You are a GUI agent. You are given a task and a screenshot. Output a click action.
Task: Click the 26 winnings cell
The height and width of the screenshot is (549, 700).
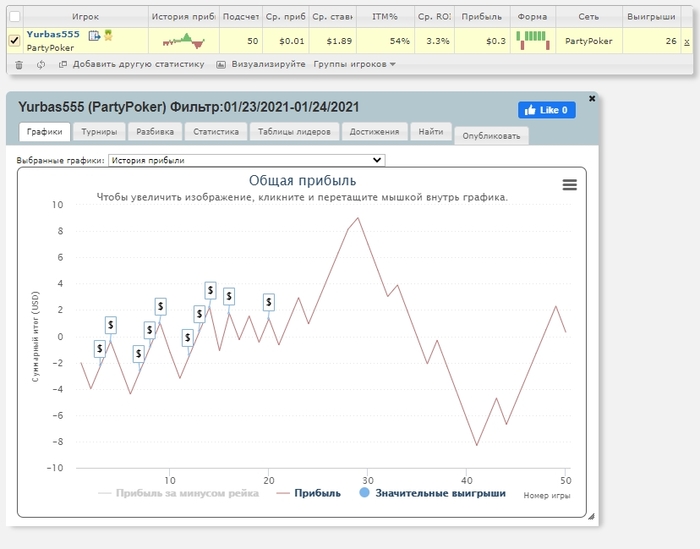[651, 41]
